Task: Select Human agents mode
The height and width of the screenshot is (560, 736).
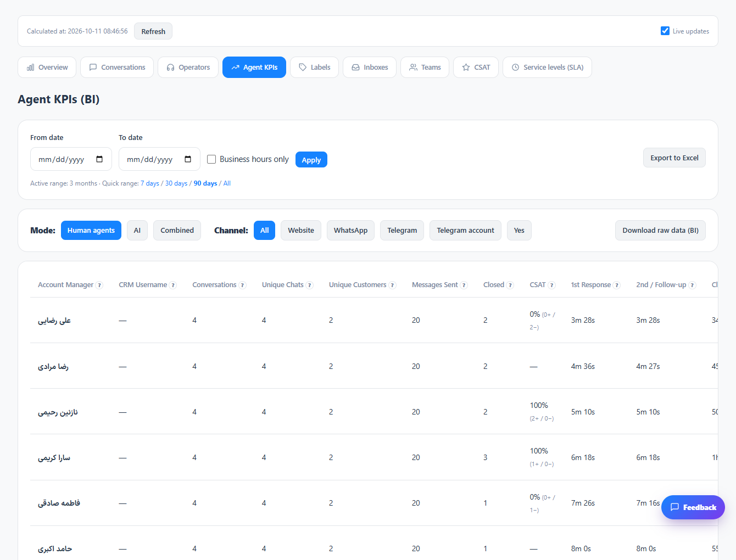Action: click(91, 231)
